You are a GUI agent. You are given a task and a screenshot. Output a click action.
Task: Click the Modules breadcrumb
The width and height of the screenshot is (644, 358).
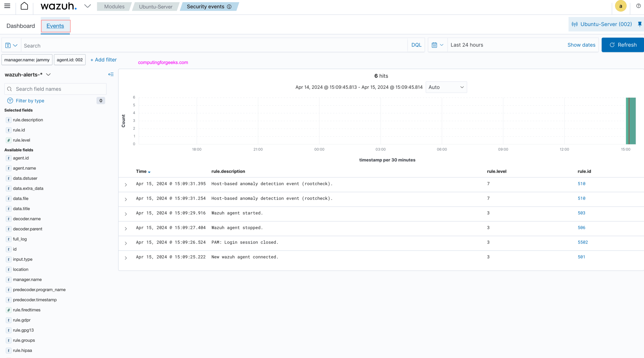(x=114, y=7)
